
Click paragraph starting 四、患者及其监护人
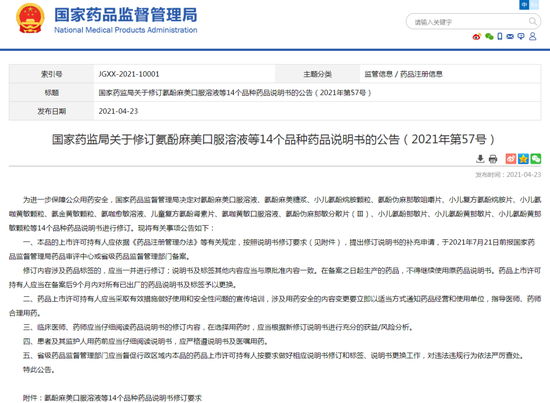point(146,341)
